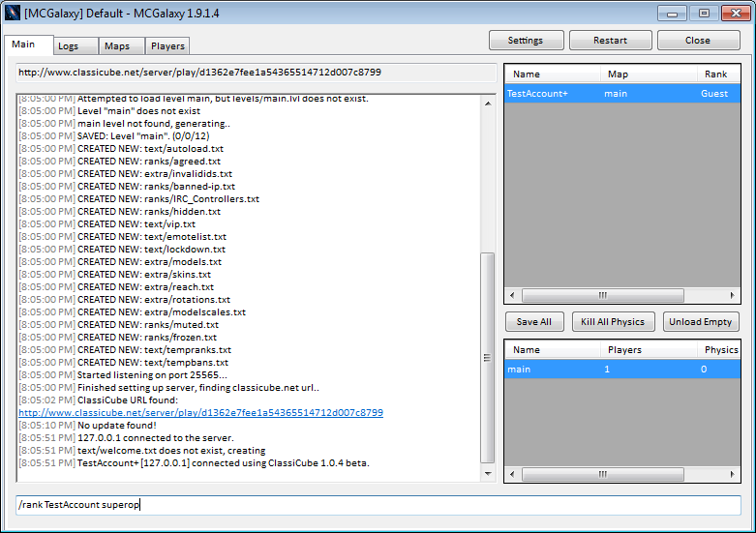756x533 pixels.
Task: Click right arrow of players list scrollbar
Action: pos(732,295)
